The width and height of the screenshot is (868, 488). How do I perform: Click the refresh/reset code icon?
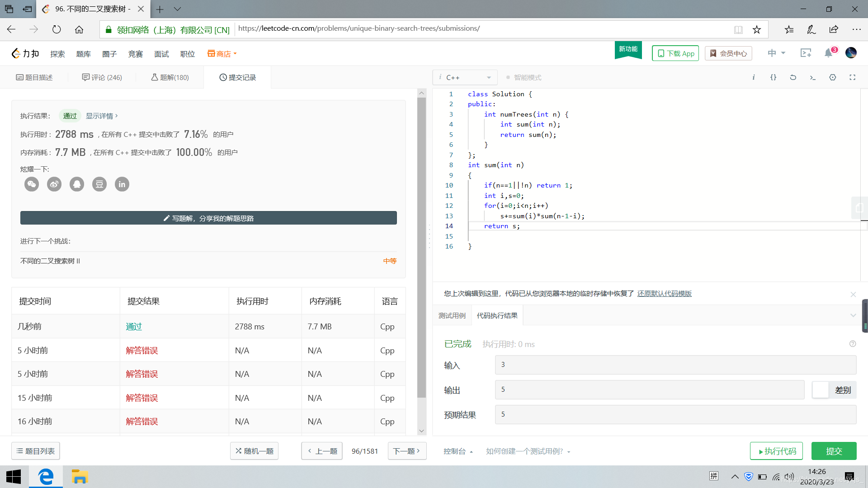point(793,77)
